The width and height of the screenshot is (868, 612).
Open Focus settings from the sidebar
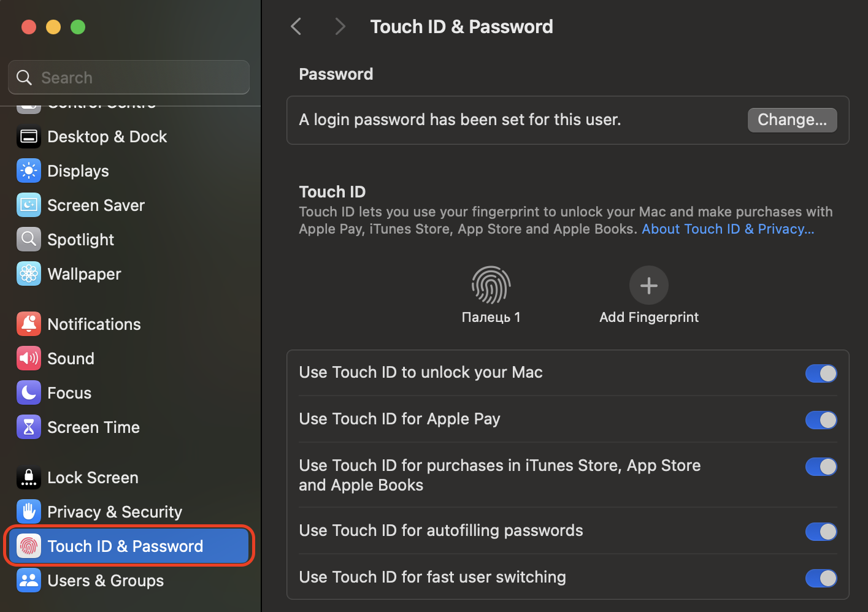click(x=69, y=392)
